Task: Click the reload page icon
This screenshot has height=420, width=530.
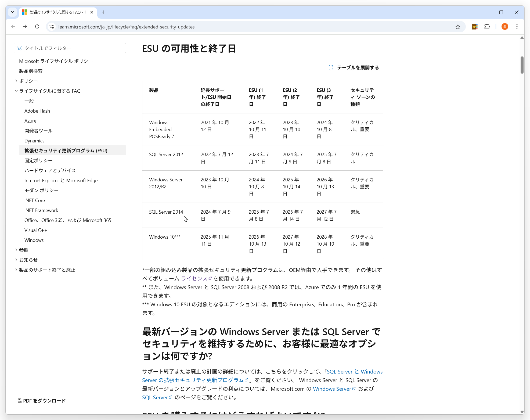Action: (x=37, y=27)
